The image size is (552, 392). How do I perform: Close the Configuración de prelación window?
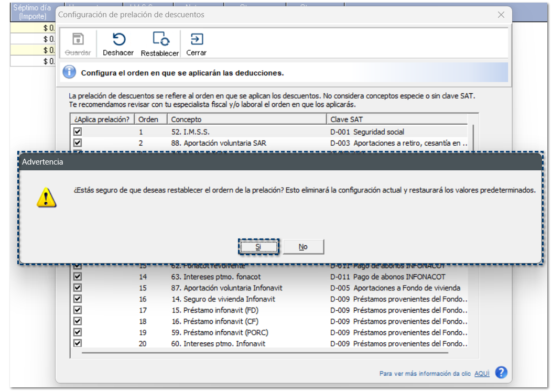click(x=501, y=15)
